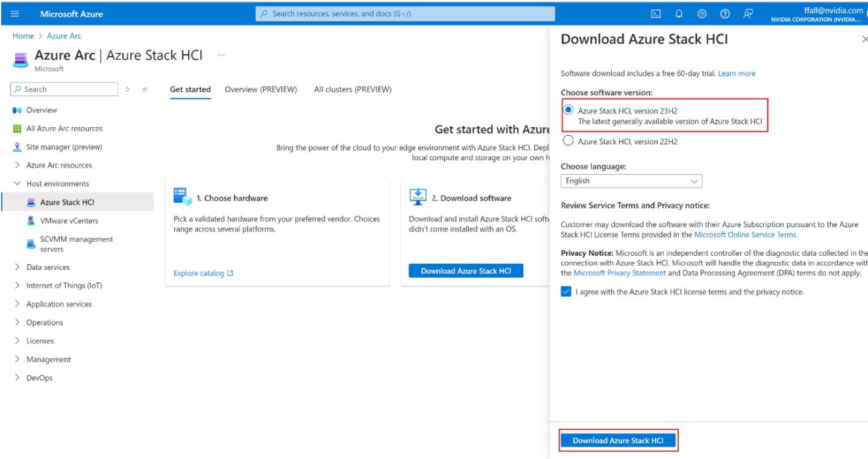Screen dimensions: 868x459
Task: Open Cloud Shell from the top bar
Action: [x=656, y=14]
